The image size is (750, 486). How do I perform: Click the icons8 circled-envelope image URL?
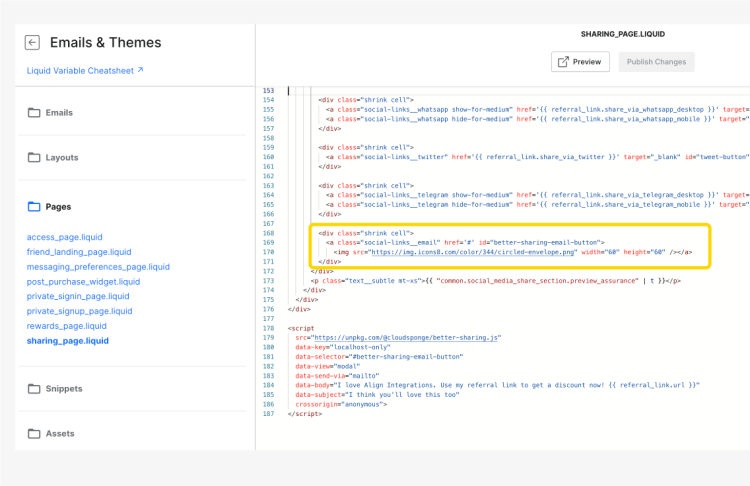coord(473,252)
